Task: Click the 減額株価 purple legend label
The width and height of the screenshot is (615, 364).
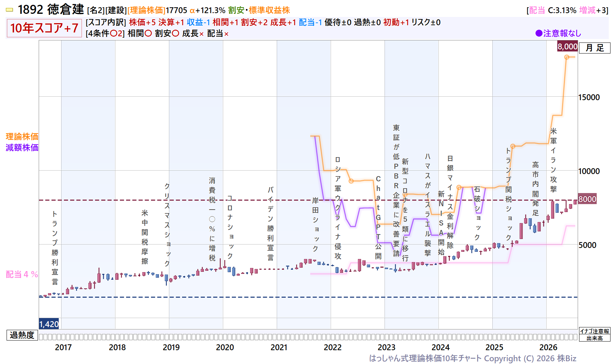Action: (22, 147)
